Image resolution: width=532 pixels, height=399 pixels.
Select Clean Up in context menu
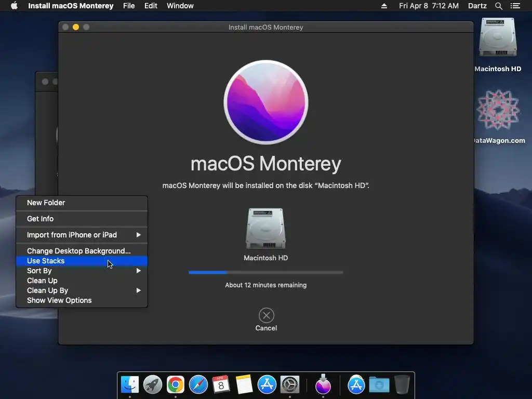pyautogui.click(x=82, y=281)
